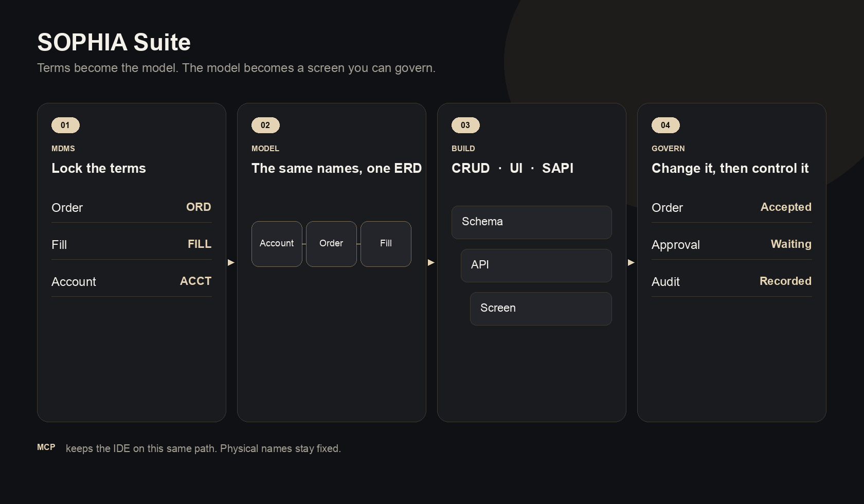Click the Accepted status value
The image size is (864, 504).
786,207
